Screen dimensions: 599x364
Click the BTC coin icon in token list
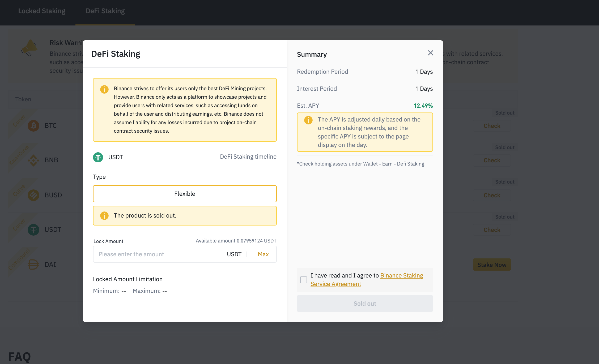point(33,126)
